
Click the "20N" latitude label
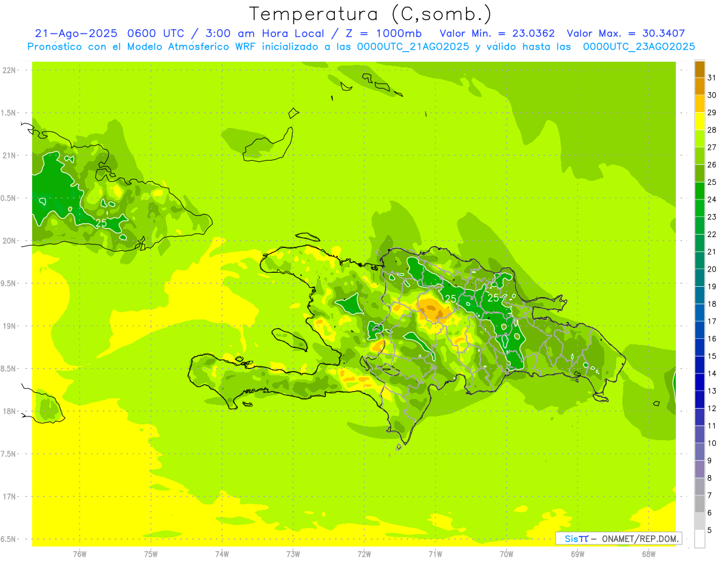tap(9, 241)
